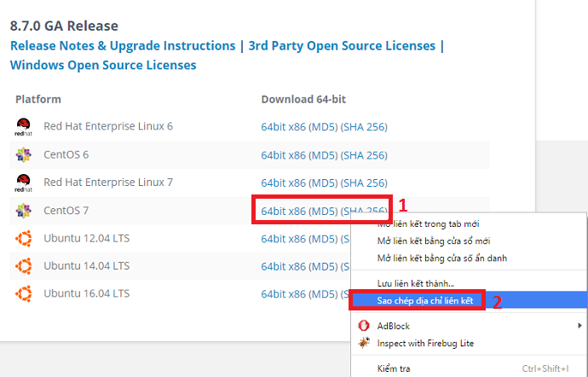Image resolution: width=588 pixels, height=377 pixels.
Task: Open the MD5 link for CentOS 6
Action: point(323,155)
